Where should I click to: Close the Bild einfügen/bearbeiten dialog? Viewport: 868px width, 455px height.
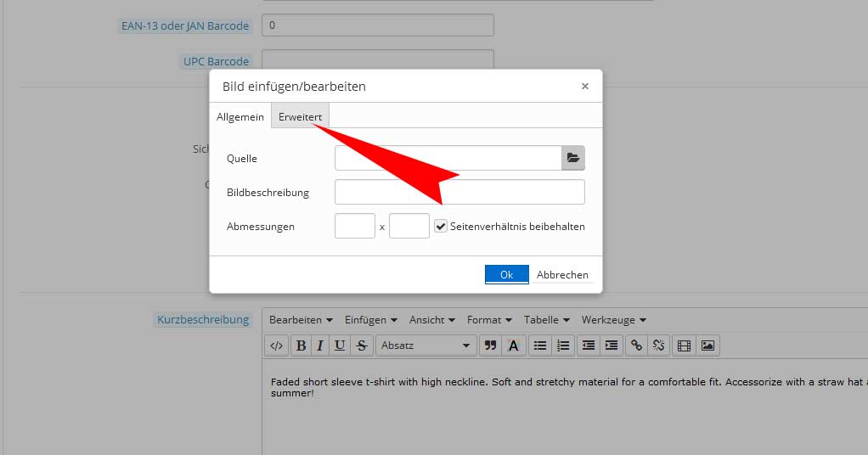click(x=584, y=87)
